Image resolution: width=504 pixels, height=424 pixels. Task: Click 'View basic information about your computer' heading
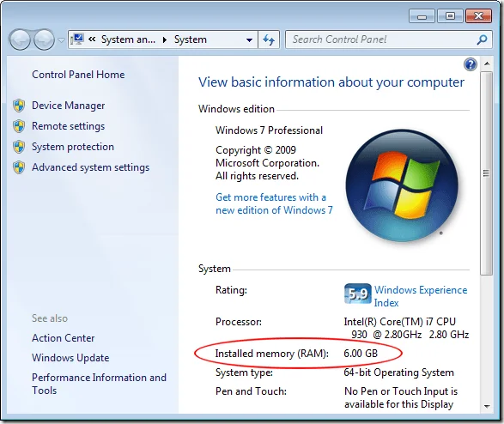(331, 82)
